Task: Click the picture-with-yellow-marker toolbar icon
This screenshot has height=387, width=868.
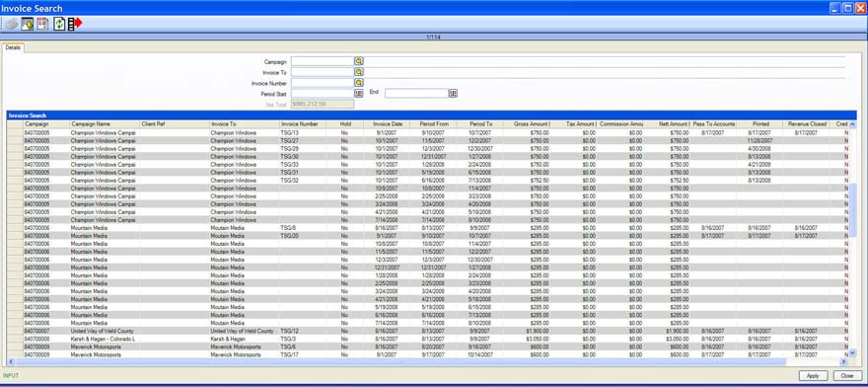Action: point(28,24)
